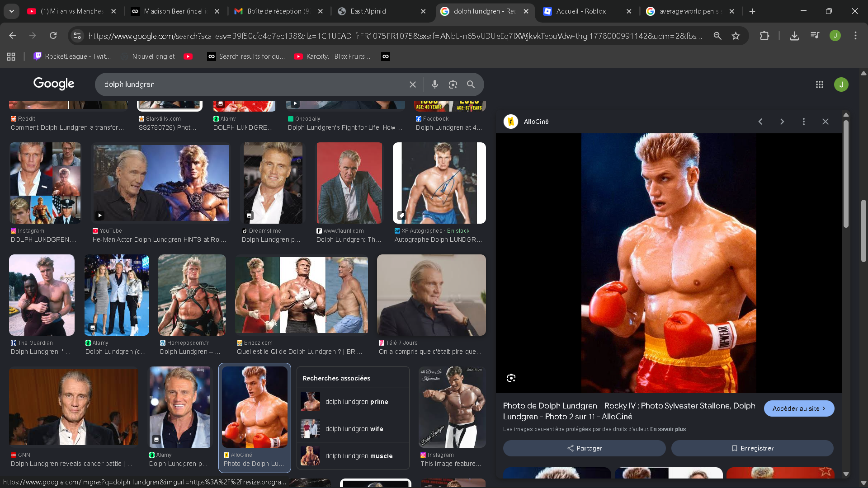The height and width of the screenshot is (488, 868).
Task: Open the RocketLeague - Twitch bookmark
Action: [x=72, y=56]
